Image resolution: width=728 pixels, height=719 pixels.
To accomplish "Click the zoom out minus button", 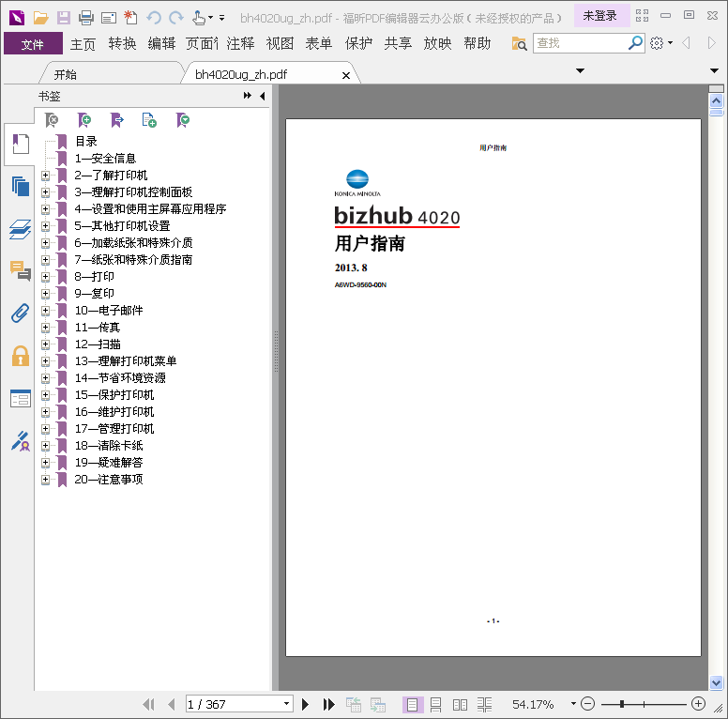I will point(588,704).
